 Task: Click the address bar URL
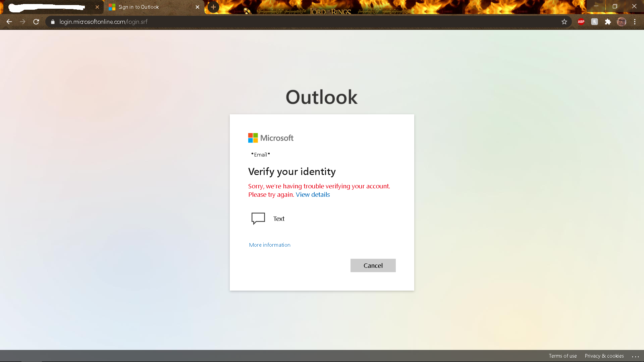[x=103, y=22]
